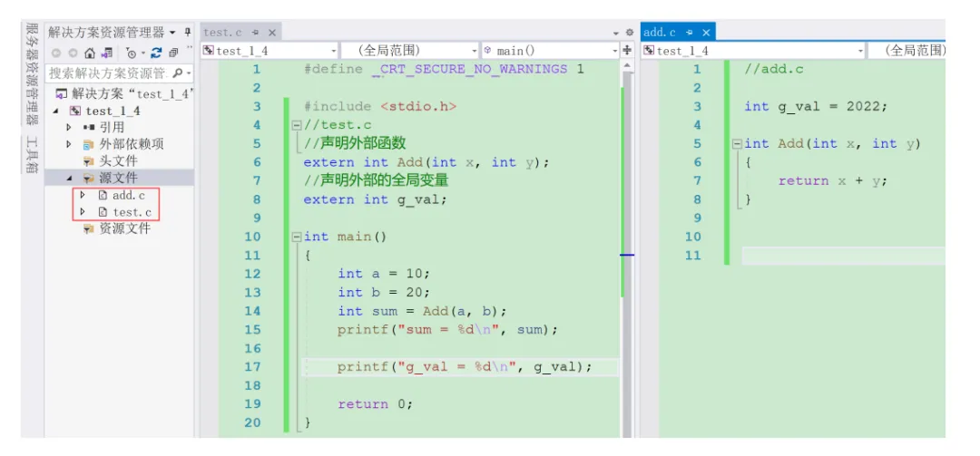Toggle the pin on the test.c tab
The image size is (980, 456).
tap(256, 32)
